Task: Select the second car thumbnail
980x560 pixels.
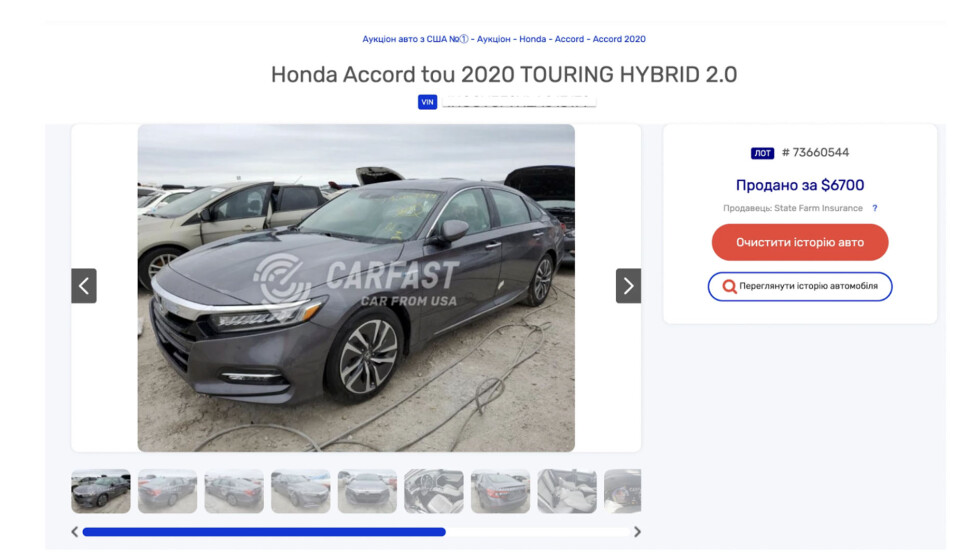Action: point(168,491)
